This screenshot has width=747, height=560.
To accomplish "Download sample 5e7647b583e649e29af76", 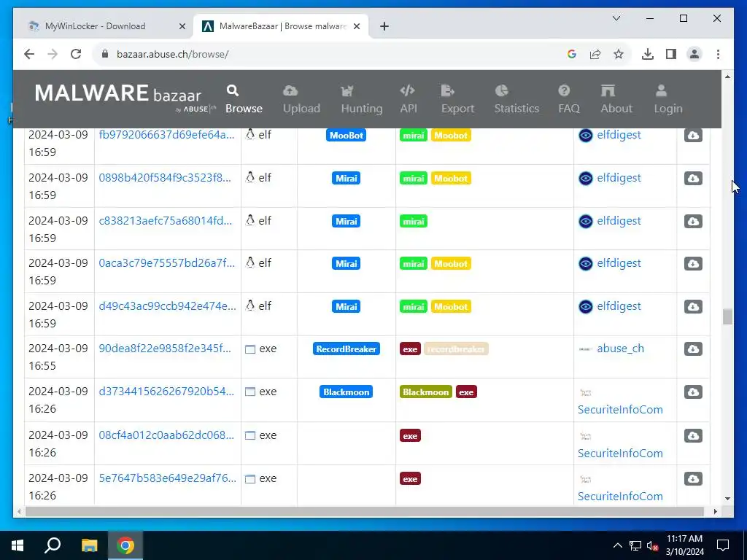I will point(693,478).
